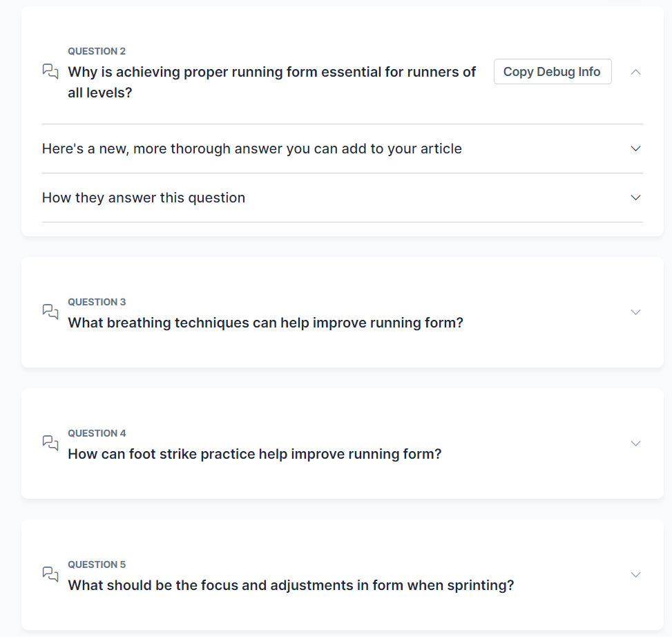Click the 'QUESTION 5' label

[97, 564]
